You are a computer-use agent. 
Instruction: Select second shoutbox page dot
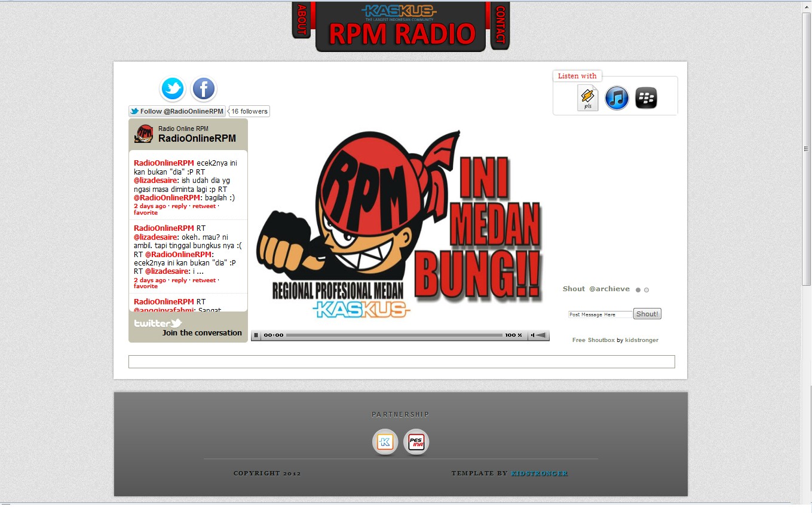[x=646, y=290]
